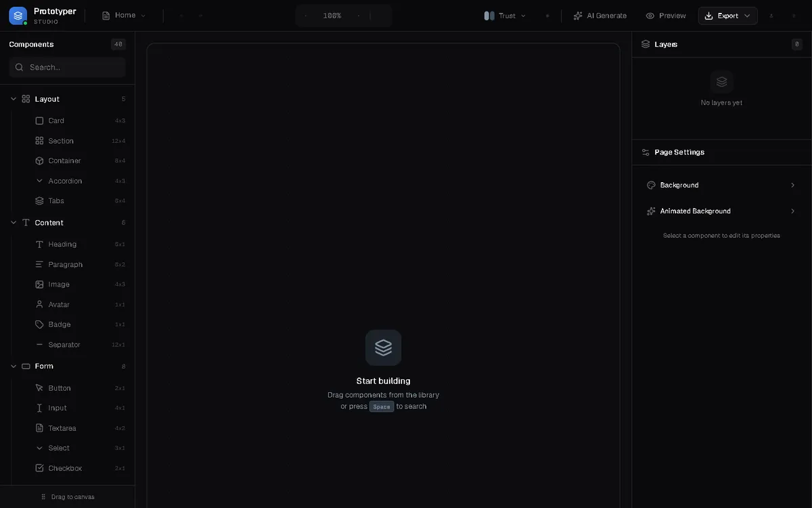Click the Container cube icon
The height and width of the screenshot is (508, 812).
click(39, 161)
